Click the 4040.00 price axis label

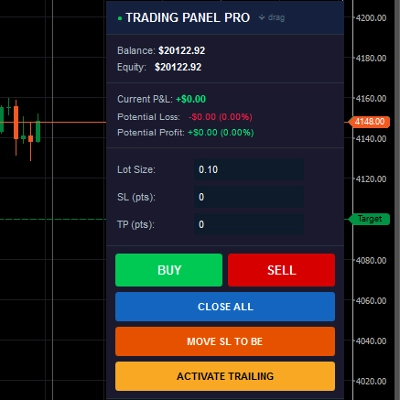pyautogui.click(x=371, y=341)
